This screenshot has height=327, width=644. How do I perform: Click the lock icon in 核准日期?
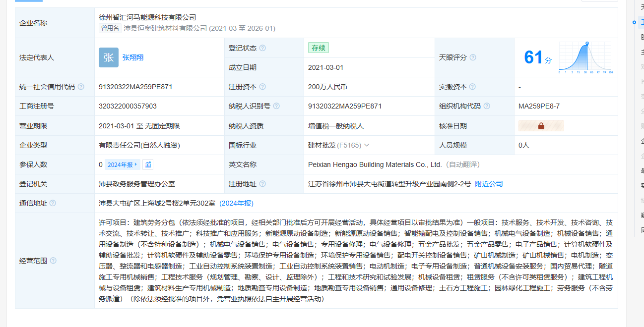click(x=541, y=126)
